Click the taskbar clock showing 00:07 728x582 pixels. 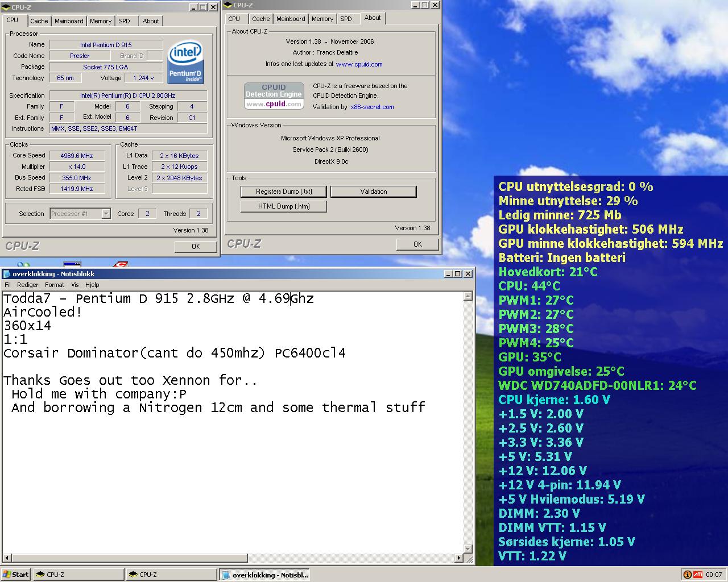[x=714, y=575]
